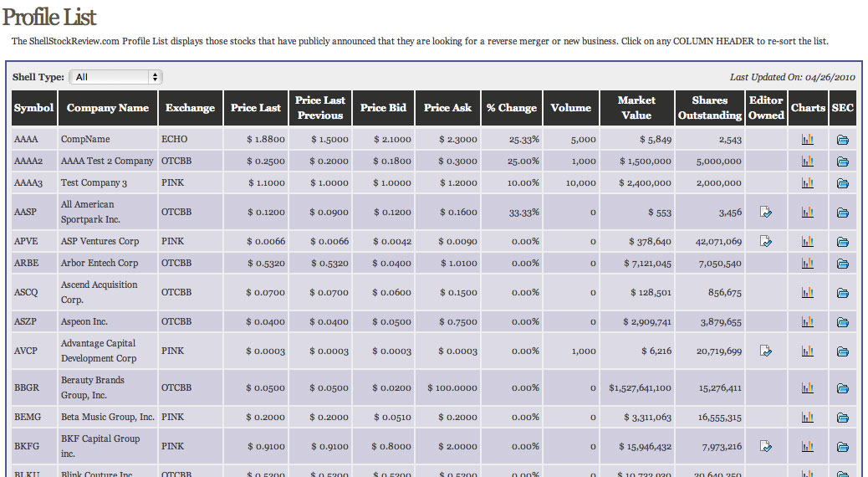The height and width of the screenshot is (477, 868).
Task: Sort by Price Bid column header
Action: pos(383,108)
